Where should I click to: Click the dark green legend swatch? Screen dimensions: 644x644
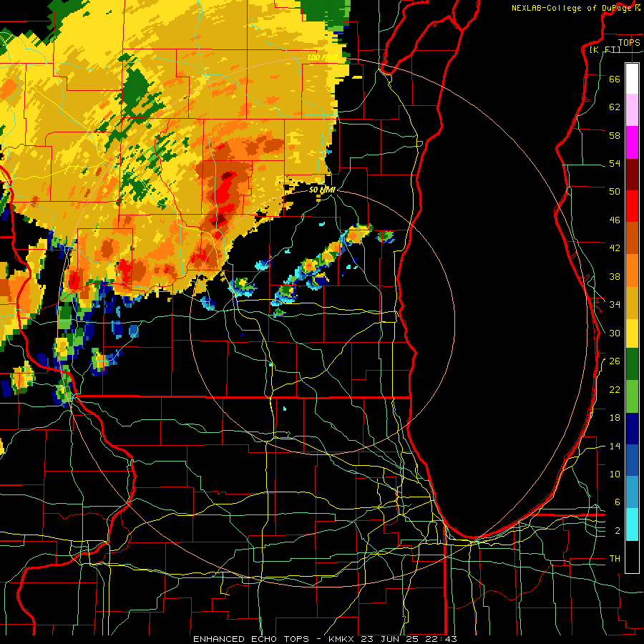632,364
